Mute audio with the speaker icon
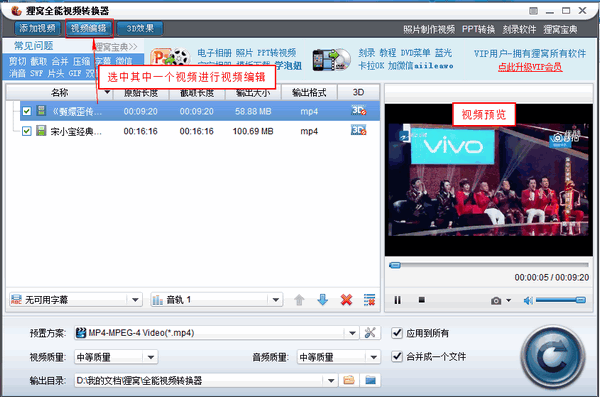The height and width of the screenshot is (397, 600). tap(528, 301)
